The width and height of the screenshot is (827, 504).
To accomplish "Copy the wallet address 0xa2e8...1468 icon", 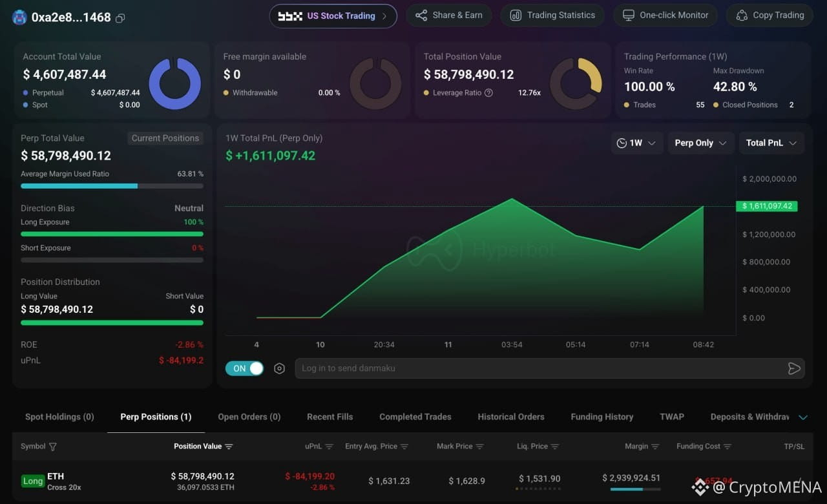I will (120, 18).
